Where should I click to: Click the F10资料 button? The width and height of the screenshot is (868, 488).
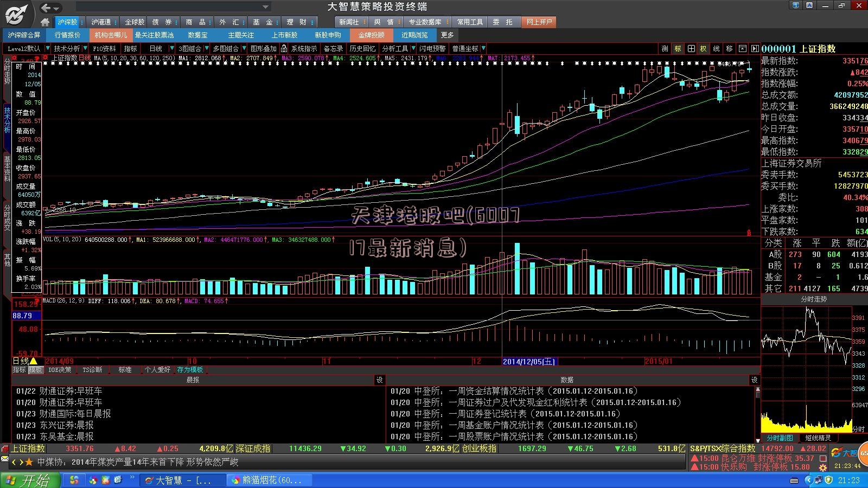pos(104,49)
